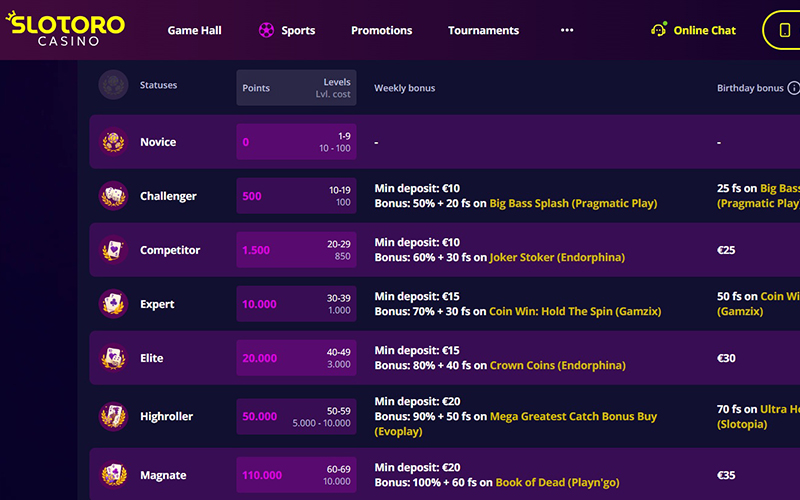800x500 pixels.
Task: Click the Online Chat headset icon
Action: [659, 30]
